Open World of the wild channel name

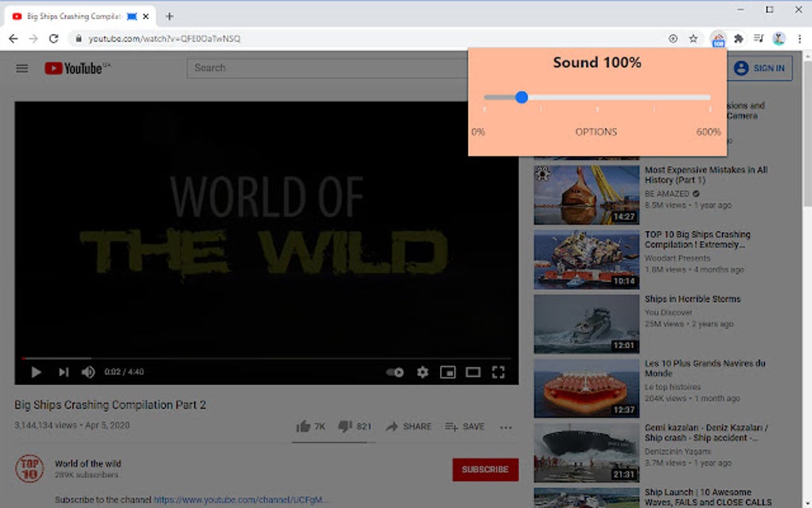pos(88,463)
